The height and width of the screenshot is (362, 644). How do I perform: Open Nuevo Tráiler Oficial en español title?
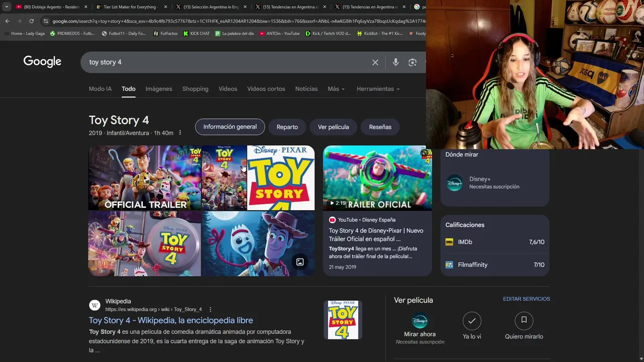[376, 235]
